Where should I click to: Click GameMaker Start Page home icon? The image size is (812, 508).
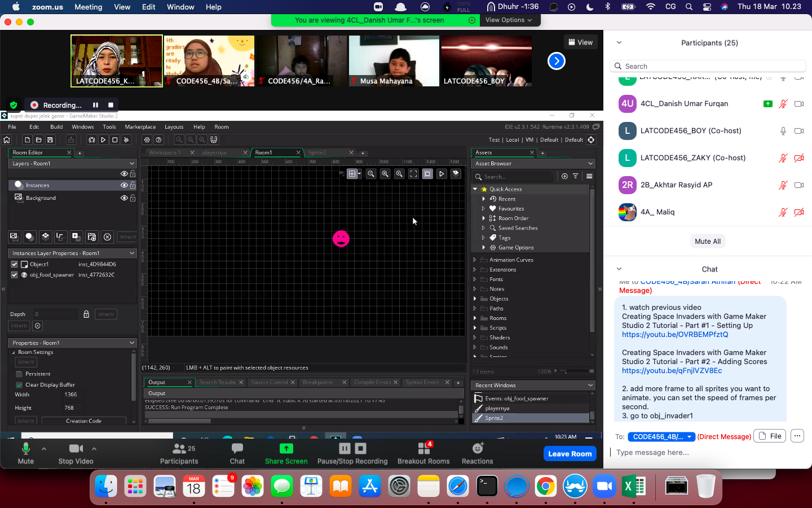tap(7, 140)
